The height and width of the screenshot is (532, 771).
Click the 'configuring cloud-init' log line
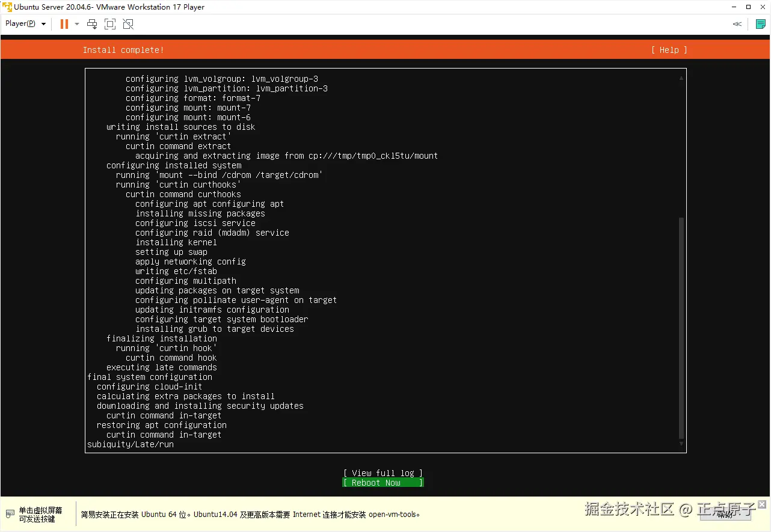point(150,387)
